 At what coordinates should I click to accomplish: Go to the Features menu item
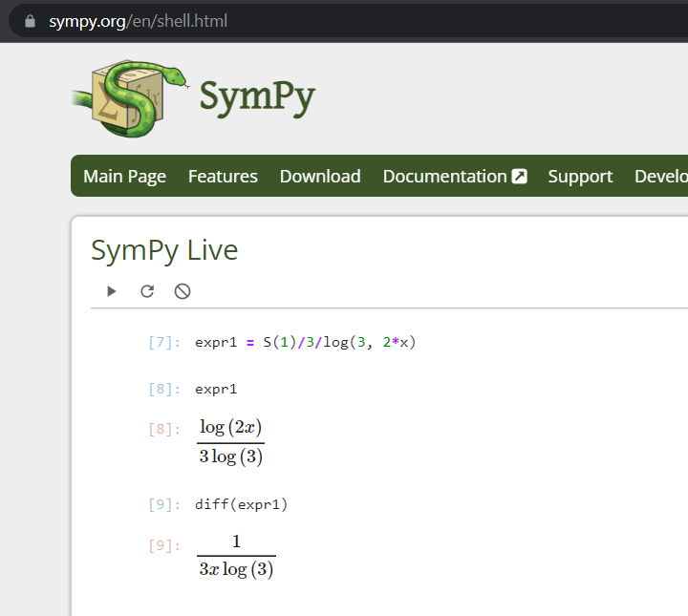point(223,177)
